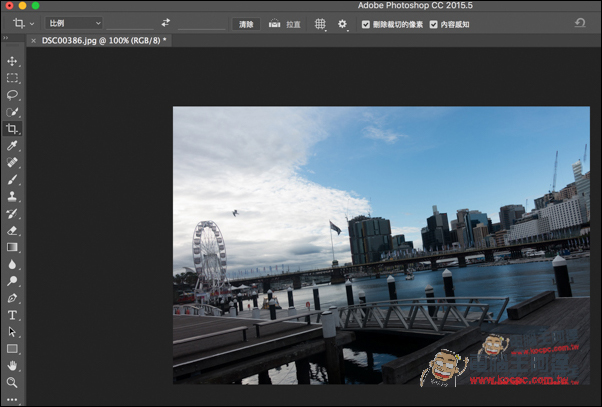Viewport: 602px width, 407px height.
Task: Click the flag in the harbor photo
Action: (335, 228)
